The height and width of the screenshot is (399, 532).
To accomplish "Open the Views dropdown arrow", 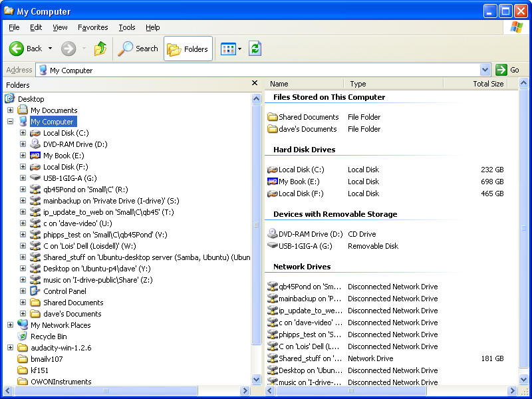I will [x=239, y=49].
